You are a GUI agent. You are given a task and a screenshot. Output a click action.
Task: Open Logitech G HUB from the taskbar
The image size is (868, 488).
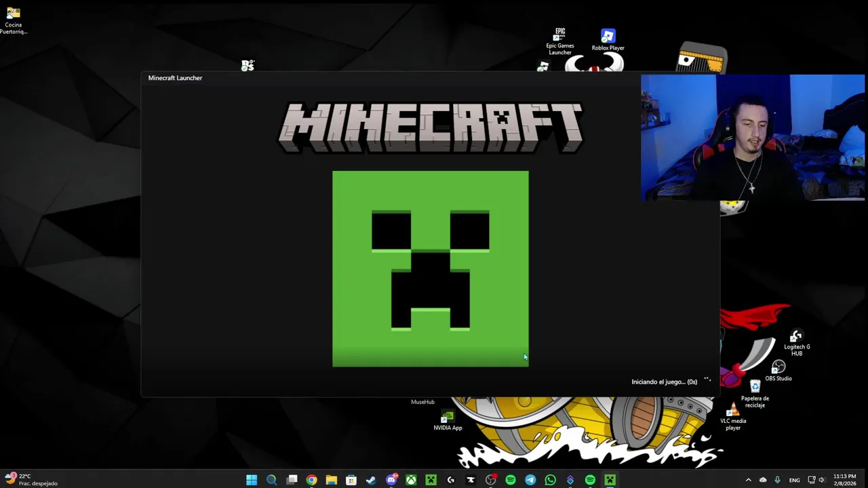click(x=451, y=480)
